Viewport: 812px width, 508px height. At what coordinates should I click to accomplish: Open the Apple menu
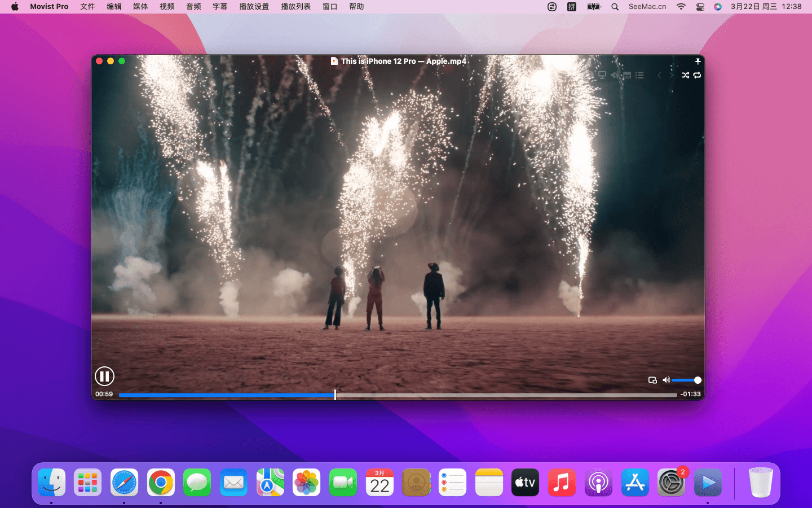click(x=15, y=7)
